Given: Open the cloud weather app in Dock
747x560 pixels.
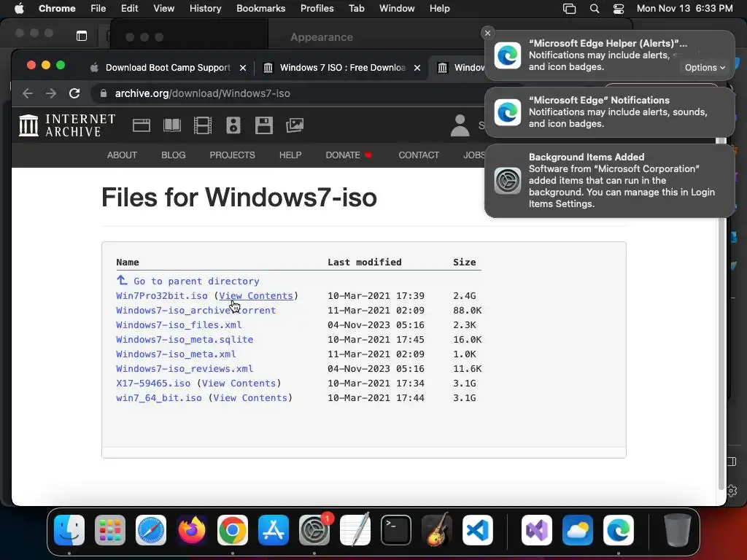Looking at the screenshot, I should point(578,530).
